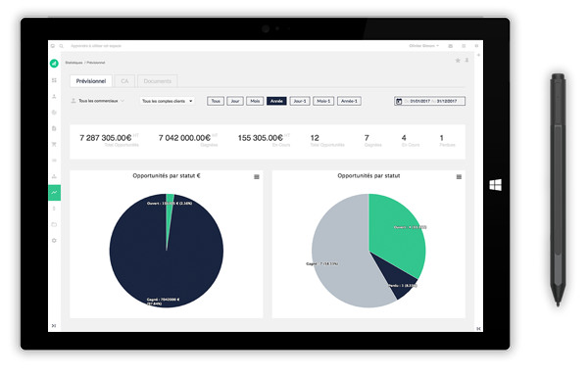Open the folder icon in the sidebar

(54, 224)
